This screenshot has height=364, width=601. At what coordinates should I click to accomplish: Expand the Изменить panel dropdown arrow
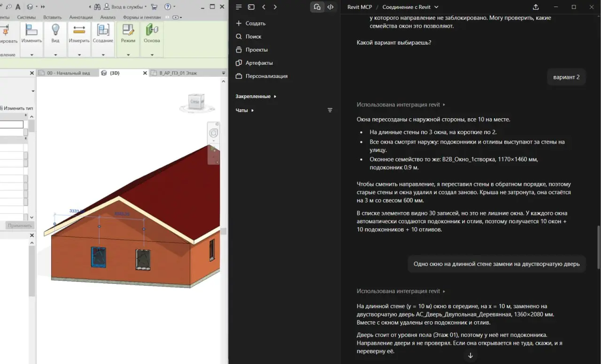click(x=31, y=55)
